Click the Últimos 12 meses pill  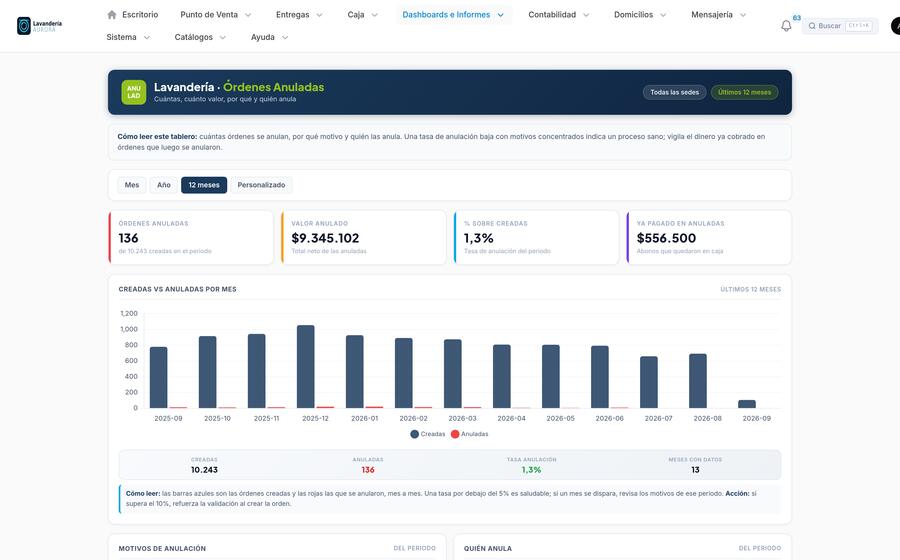744,92
